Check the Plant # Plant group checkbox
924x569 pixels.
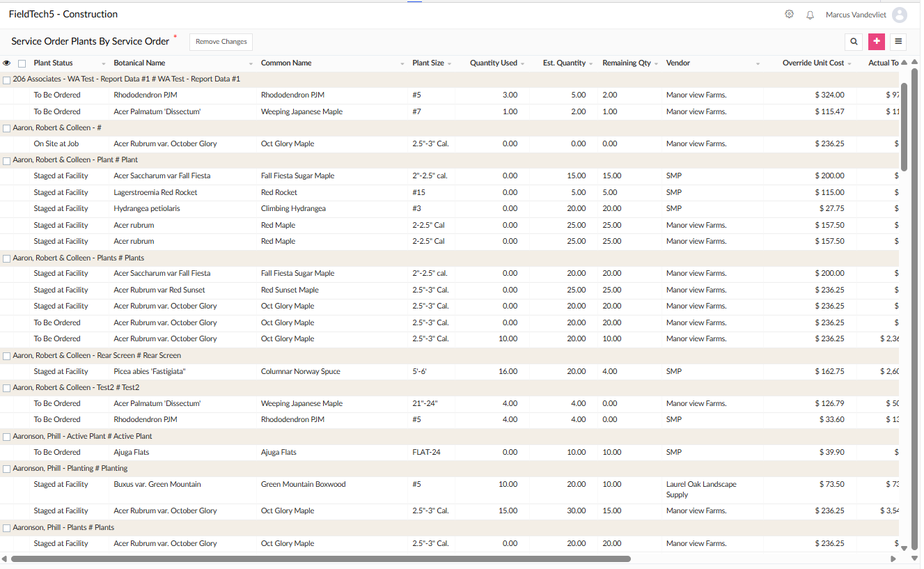click(x=6, y=160)
